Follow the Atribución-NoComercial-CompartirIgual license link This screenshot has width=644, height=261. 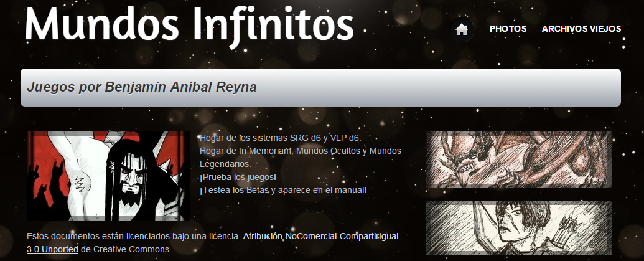coord(321,236)
